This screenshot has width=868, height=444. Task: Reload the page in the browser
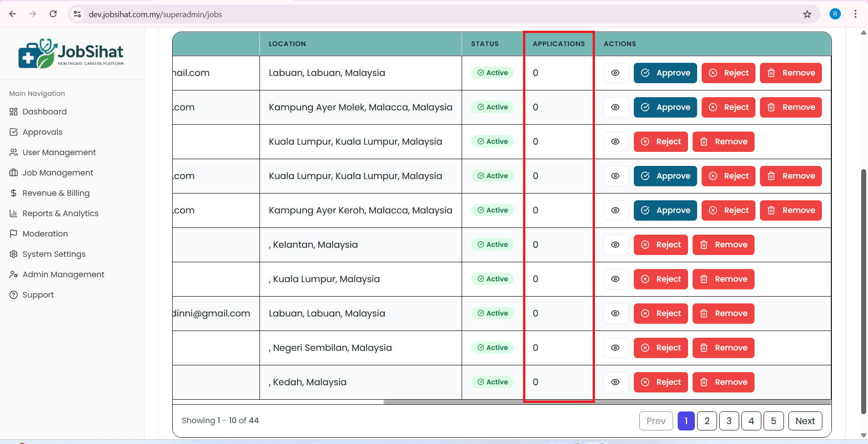click(x=53, y=14)
